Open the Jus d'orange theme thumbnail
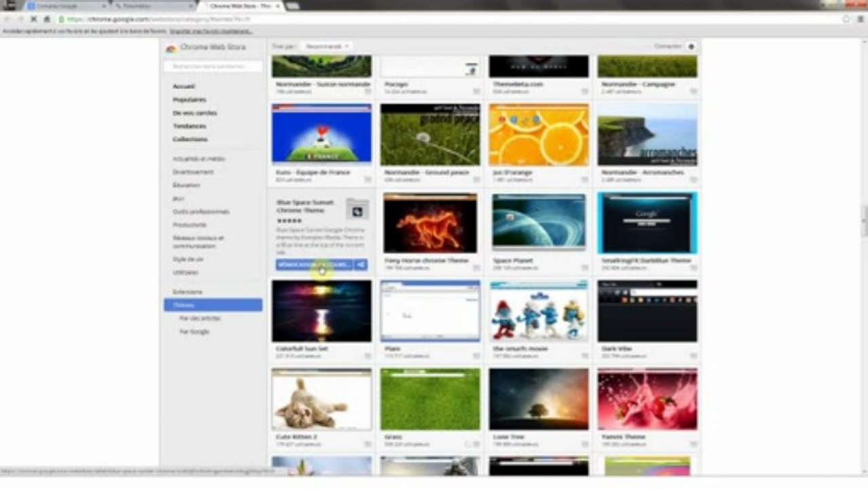The height and width of the screenshot is (489, 868). click(539, 134)
